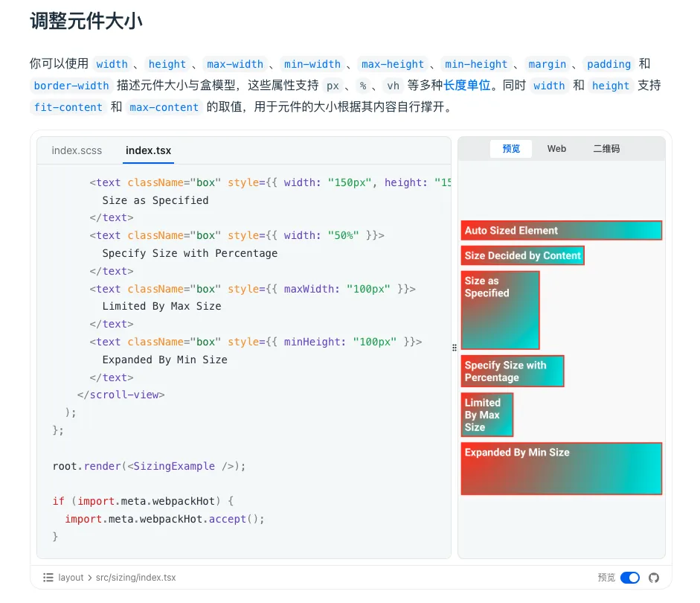Click code text Size as Specified

[155, 200]
